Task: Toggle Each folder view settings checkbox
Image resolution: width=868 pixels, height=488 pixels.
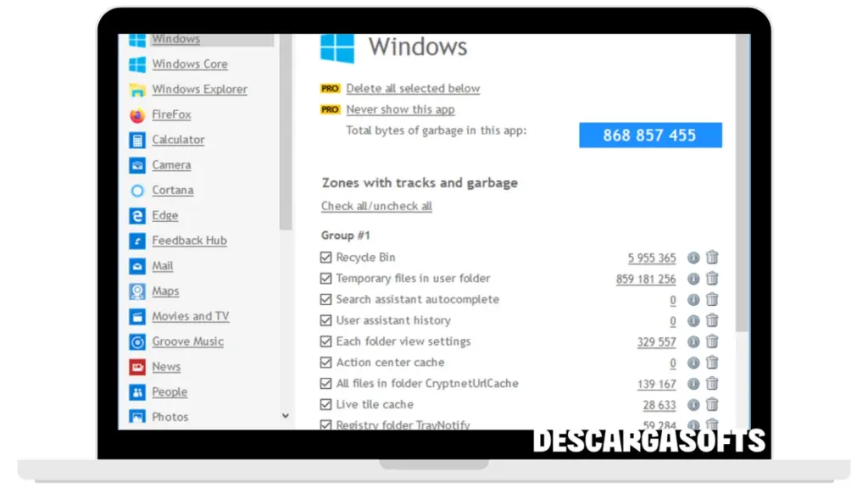Action: point(326,341)
